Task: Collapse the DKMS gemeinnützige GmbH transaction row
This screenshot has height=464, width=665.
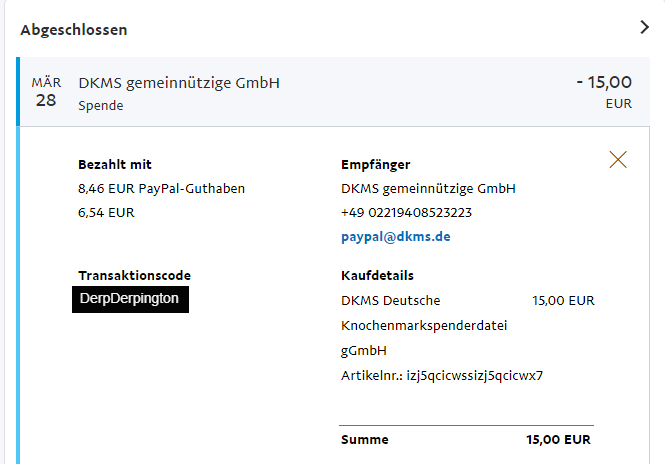Action: click(333, 92)
